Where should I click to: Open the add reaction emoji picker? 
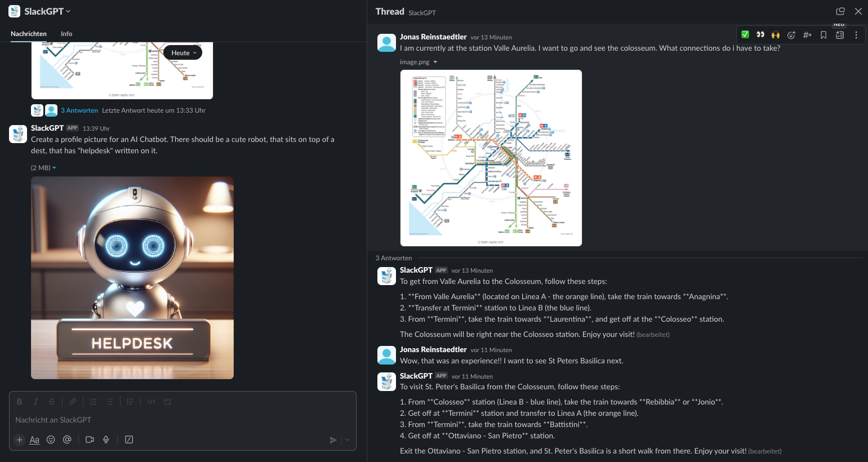791,35
